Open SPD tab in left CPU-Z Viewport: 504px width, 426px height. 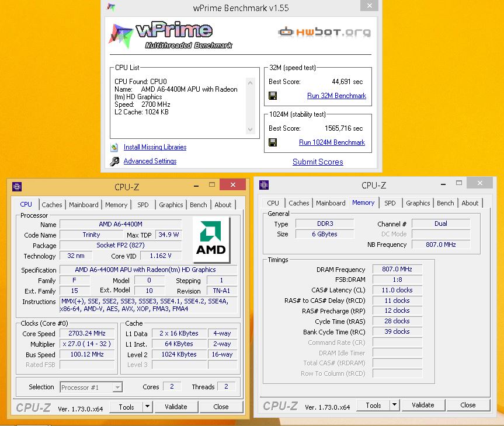tap(143, 205)
